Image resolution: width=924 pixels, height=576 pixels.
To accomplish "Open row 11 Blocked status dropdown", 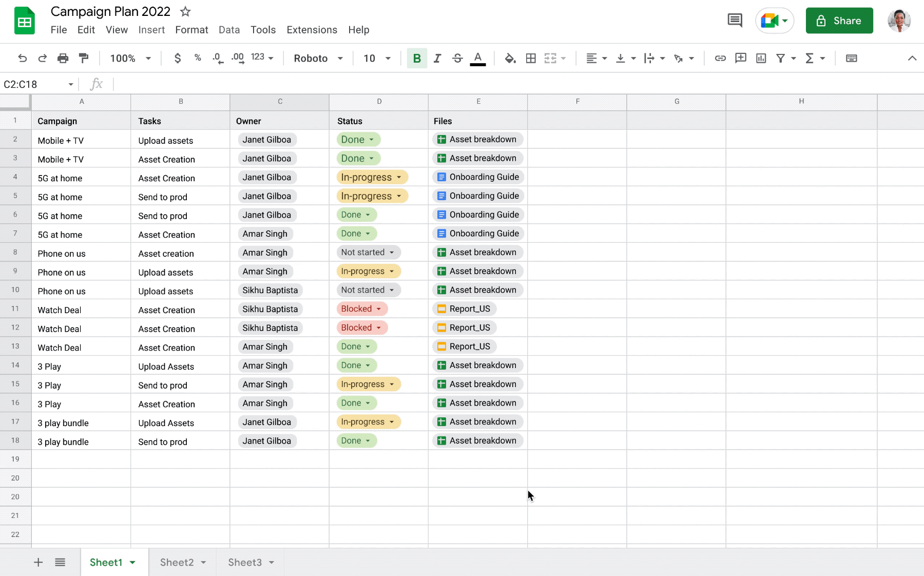I will pyautogui.click(x=362, y=309).
